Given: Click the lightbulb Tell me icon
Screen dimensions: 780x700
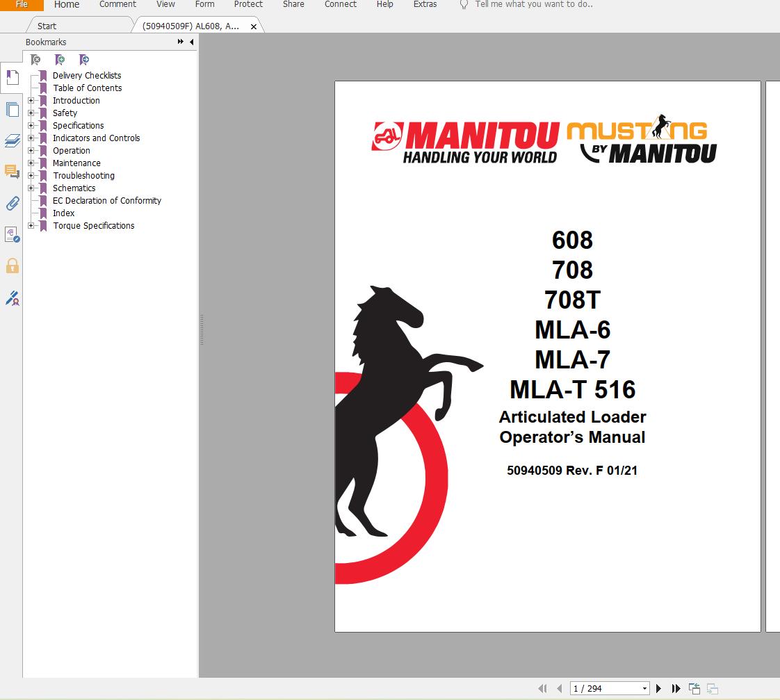Looking at the screenshot, I should (x=464, y=4).
